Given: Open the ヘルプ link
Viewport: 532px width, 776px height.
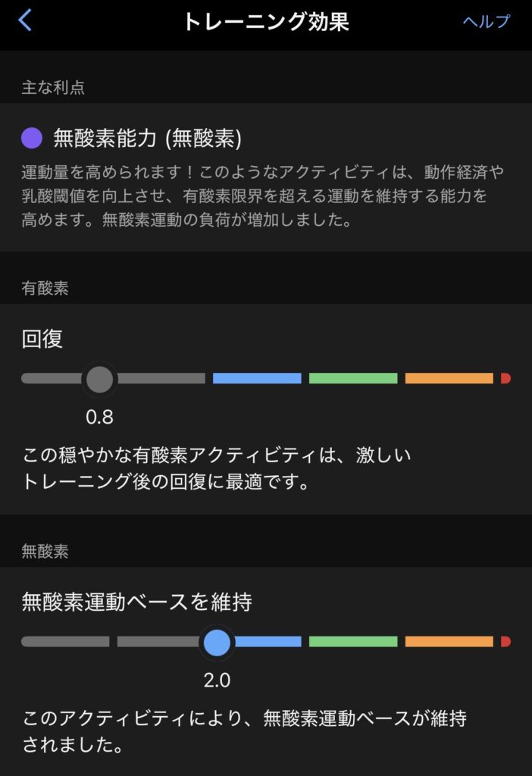Looking at the screenshot, I should pyautogui.click(x=487, y=21).
